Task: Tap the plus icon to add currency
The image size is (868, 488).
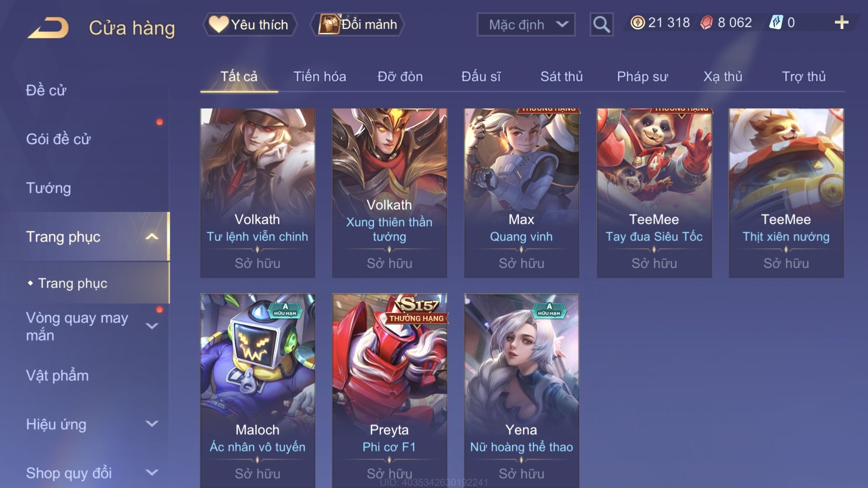Action: (841, 23)
